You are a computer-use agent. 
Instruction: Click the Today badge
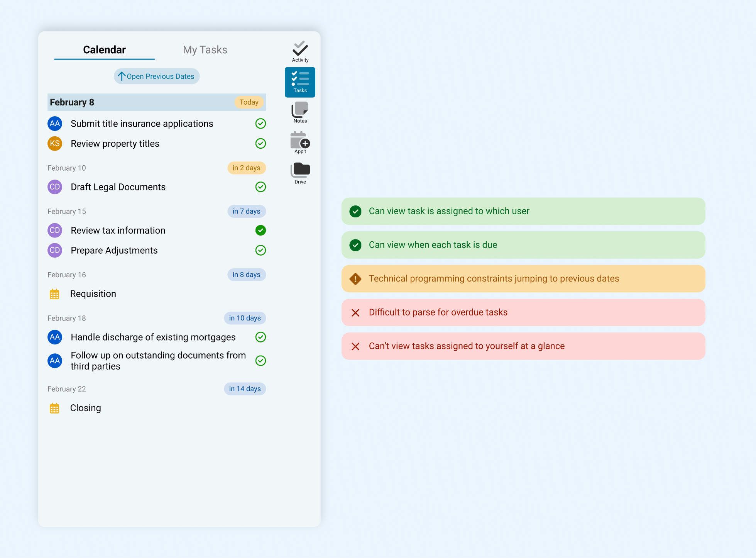click(249, 102)
